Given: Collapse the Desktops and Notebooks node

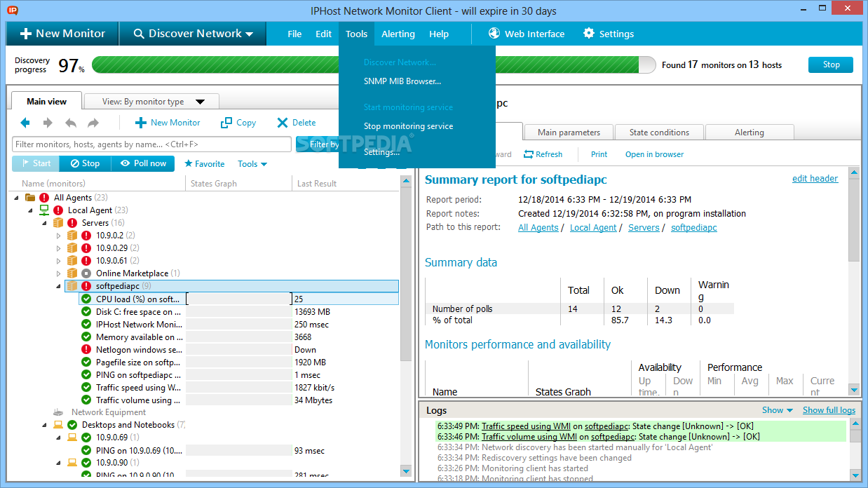Looking at the screenshot, I should (44, 425).
